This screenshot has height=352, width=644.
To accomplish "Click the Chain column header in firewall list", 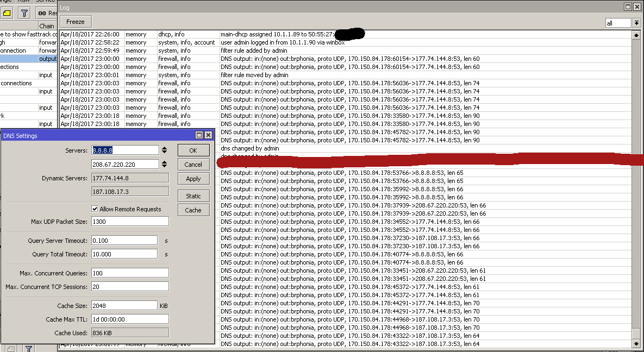I will tap(47, 26).
